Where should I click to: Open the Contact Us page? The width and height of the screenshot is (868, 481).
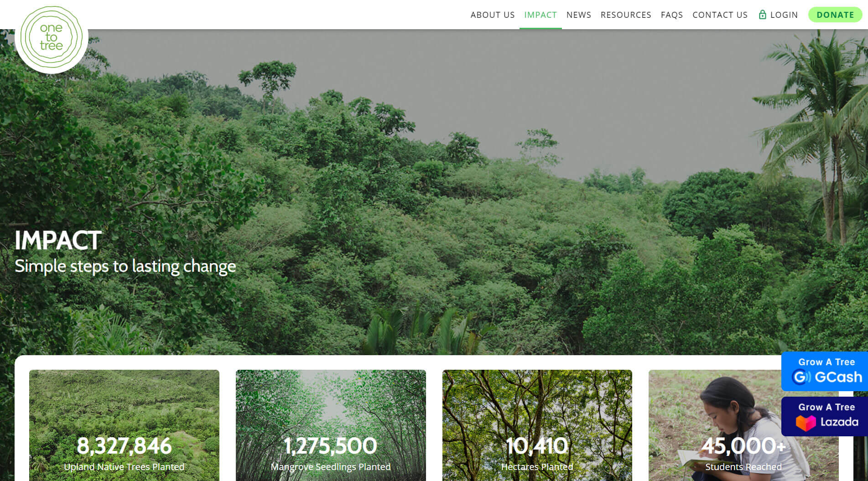click(720, 15)
